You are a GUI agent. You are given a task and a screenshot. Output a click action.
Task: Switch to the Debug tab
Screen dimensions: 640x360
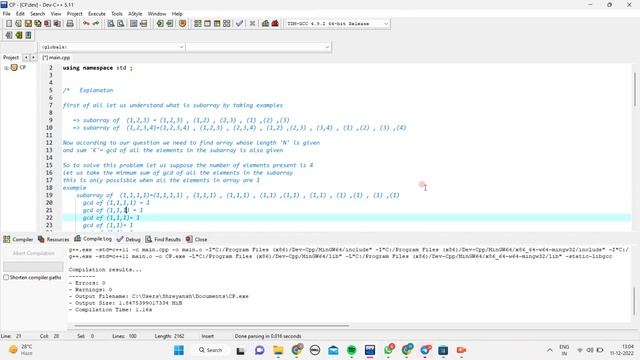129,239
